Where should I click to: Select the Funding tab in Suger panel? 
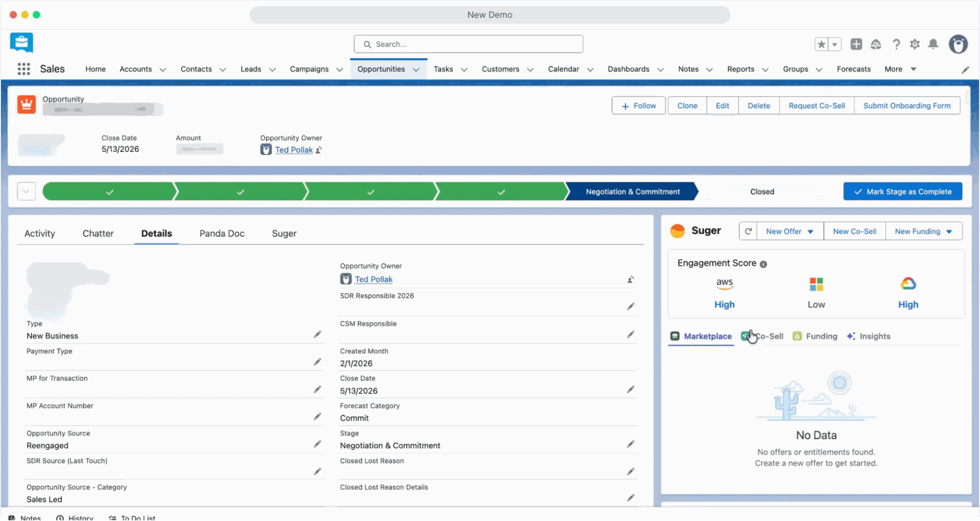click(815, 336)
